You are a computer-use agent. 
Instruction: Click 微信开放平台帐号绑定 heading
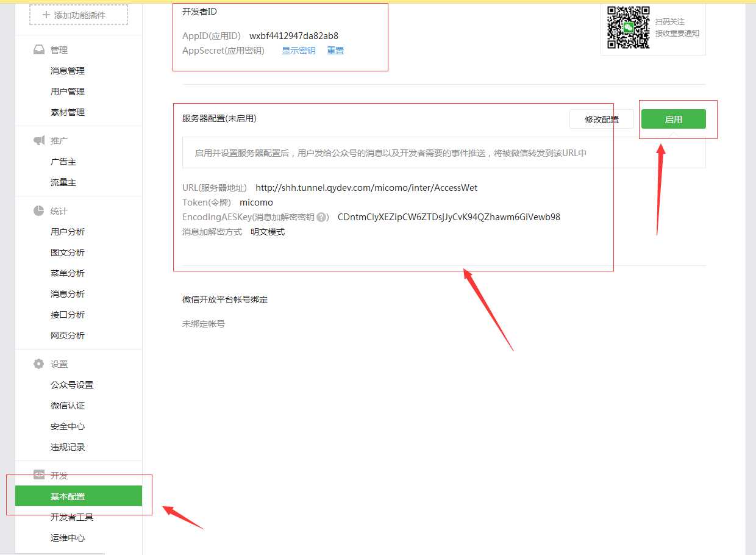[225, 299]
